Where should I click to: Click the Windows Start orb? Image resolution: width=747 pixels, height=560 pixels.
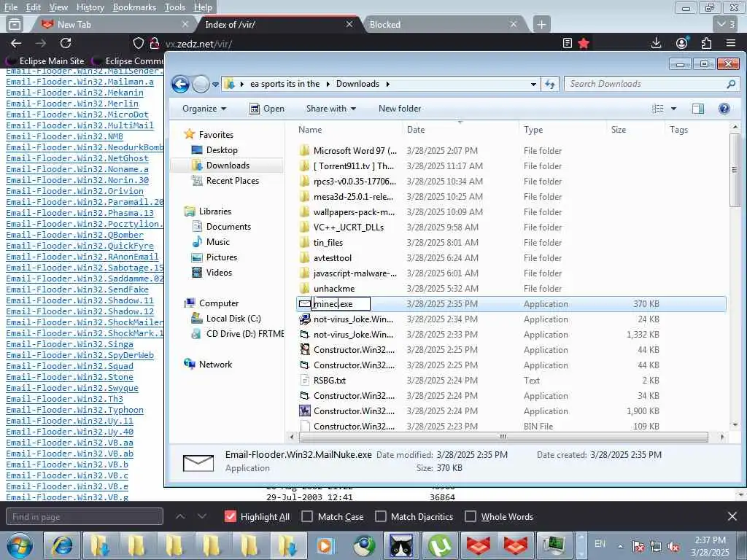click(x=20, y=545)
